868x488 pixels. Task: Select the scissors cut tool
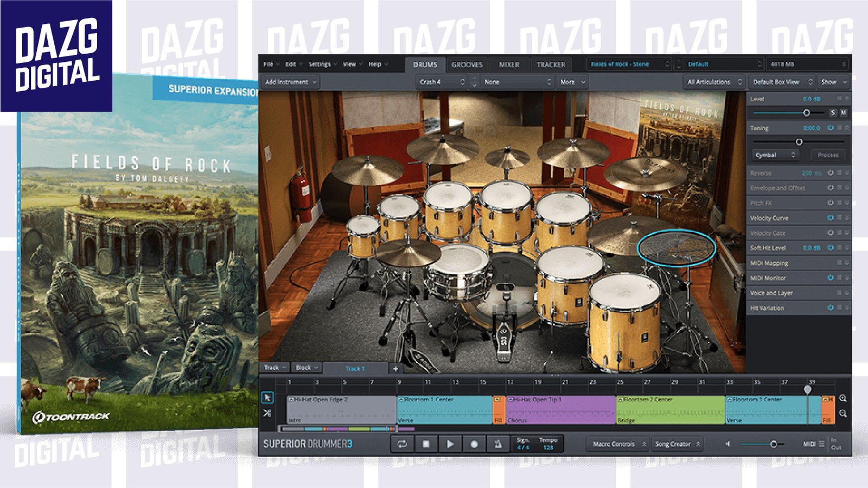267,413
